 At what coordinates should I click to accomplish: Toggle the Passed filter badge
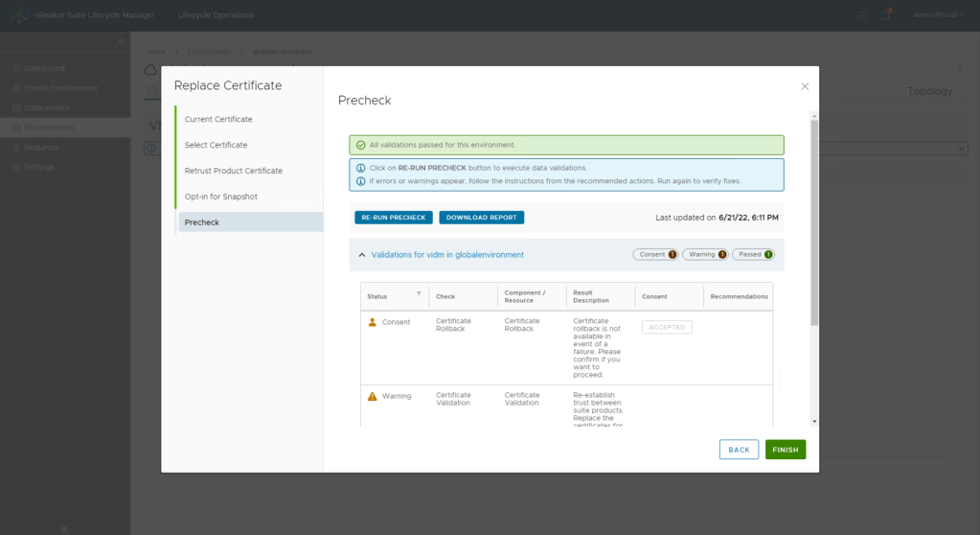pyautogui.click(x=754, y=255)
